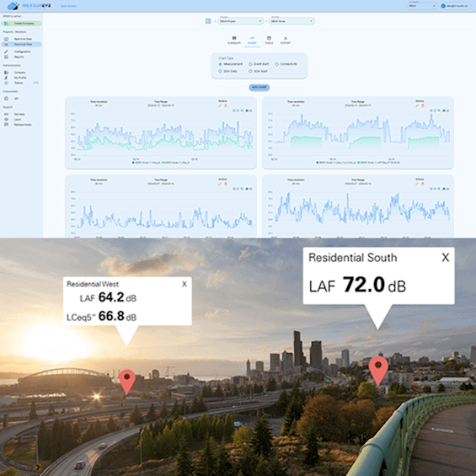The height and width of the screenshot is (476, 476).
Task: Open the dashboard grid icon before the Project dropdown
Action: tap(208, 21)
